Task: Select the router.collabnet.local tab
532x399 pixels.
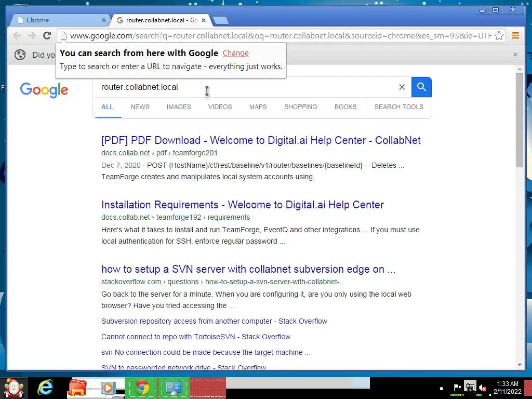Action: pyautogui.click(x=161, y=20)
